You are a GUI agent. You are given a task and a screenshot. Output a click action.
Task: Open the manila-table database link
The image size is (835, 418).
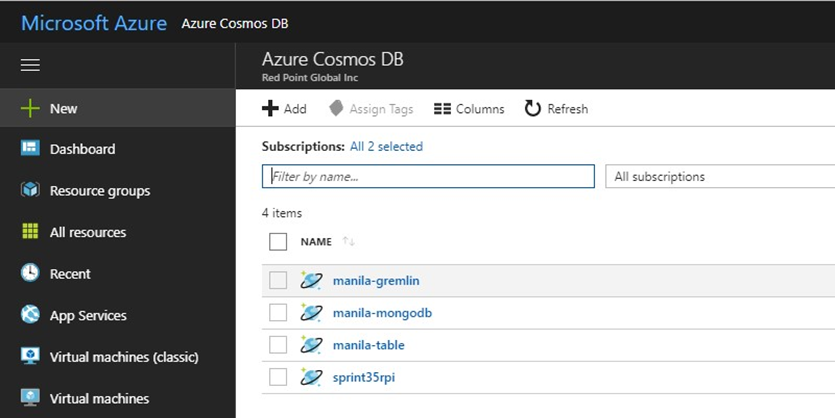[368, 345]
